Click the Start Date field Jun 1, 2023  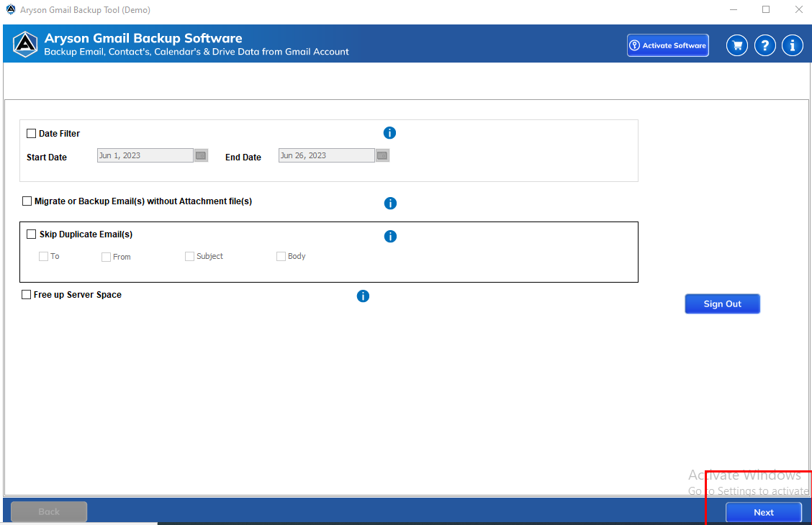coord(145,155)
